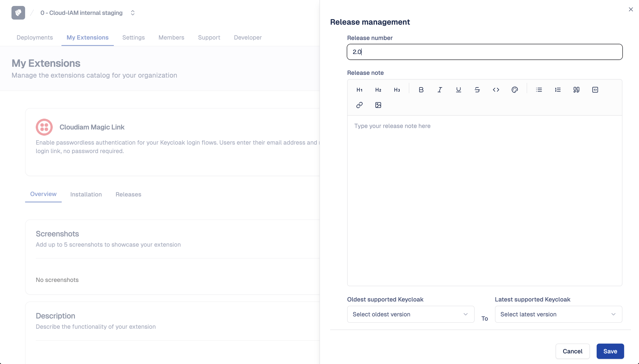
Task: Insert a hyperlink in the release note
Action: point(359,105)
